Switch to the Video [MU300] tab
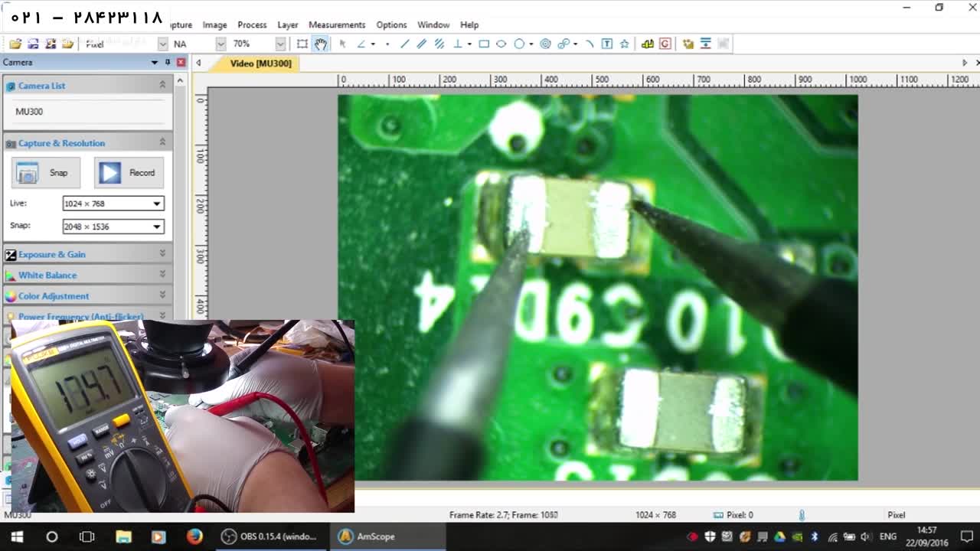Image resolution: width=980 pixels, height=551 pixels. point(261,64)
